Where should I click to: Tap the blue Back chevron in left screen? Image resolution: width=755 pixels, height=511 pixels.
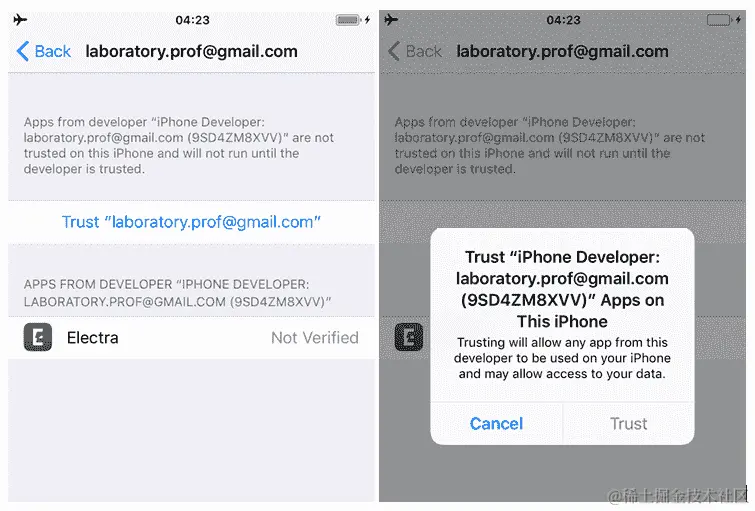coord(23,51)
